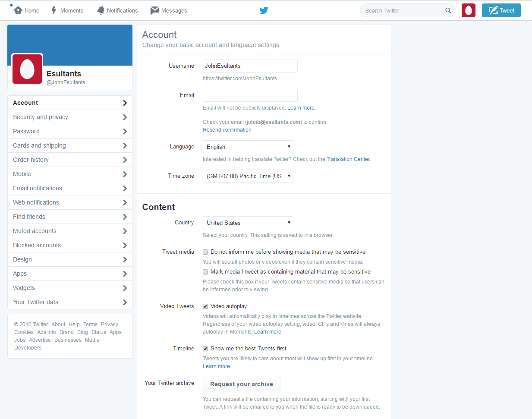Click the large egg profile picture in sidebar

[27, 69]
